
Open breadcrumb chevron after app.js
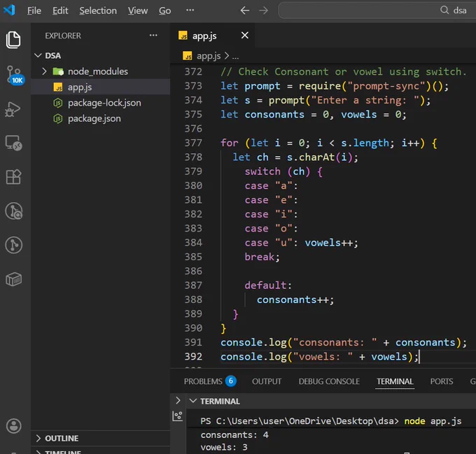(227, 56)
